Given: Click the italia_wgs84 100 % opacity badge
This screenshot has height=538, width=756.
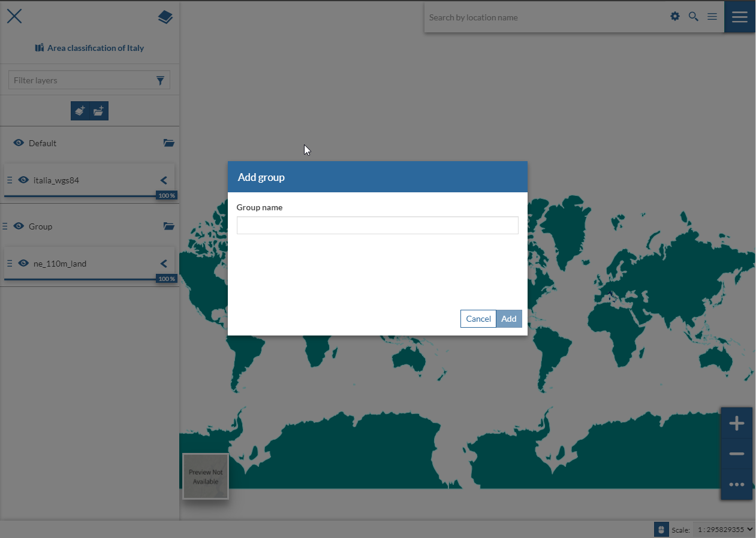Looking at the screenshot, I should (167, 196).
